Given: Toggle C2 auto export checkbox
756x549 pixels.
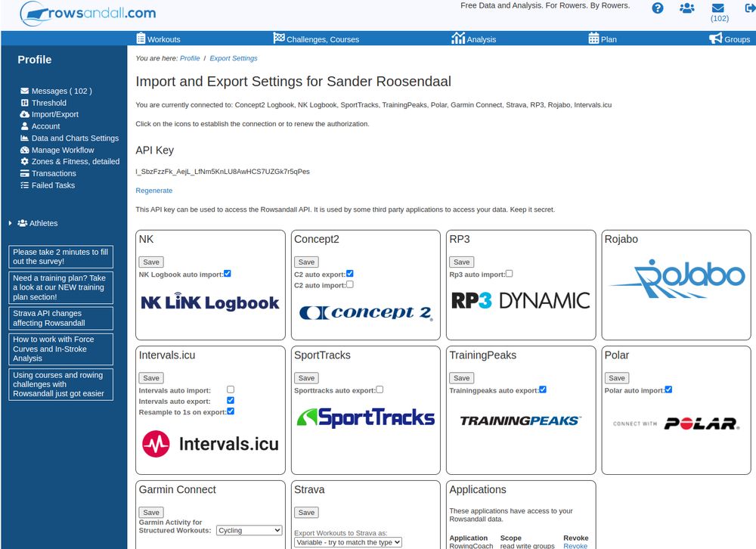Looking at the screenshot, I should click(x=350, y=274).
